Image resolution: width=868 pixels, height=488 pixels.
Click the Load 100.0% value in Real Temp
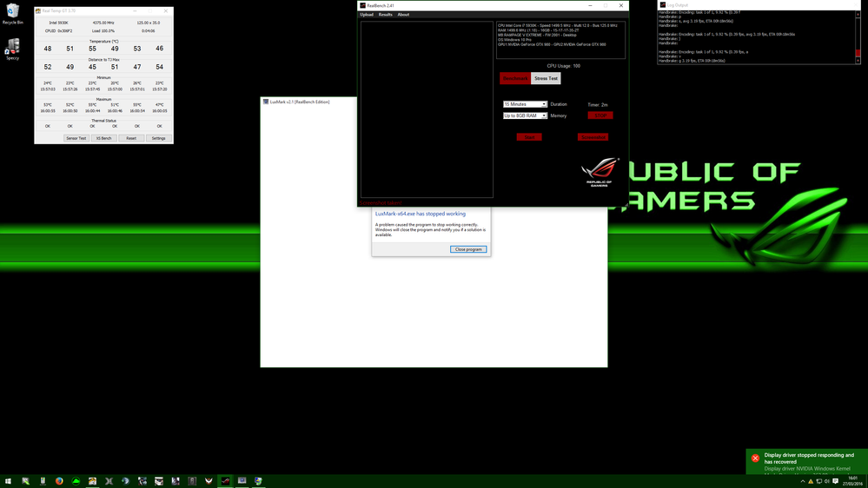(103, 31)
